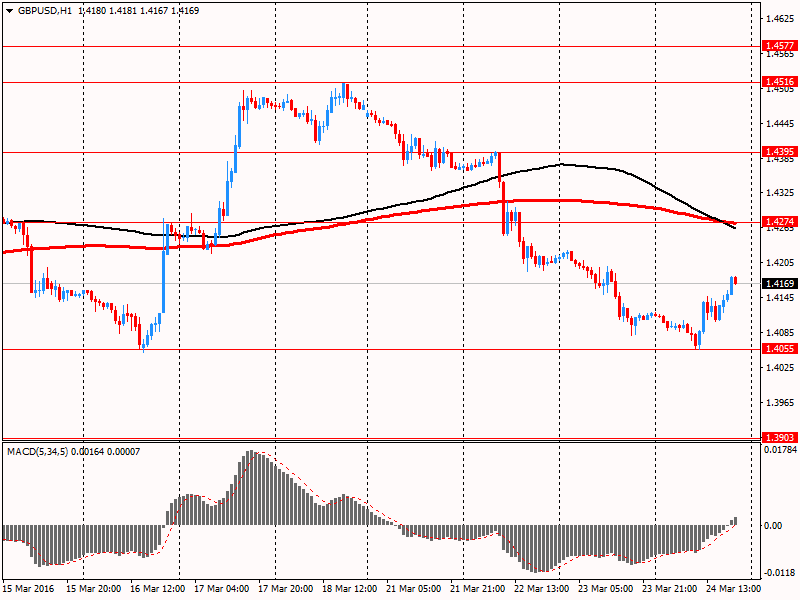Click the 21 Mar 21:00 time label

click(x=478, y=588)
